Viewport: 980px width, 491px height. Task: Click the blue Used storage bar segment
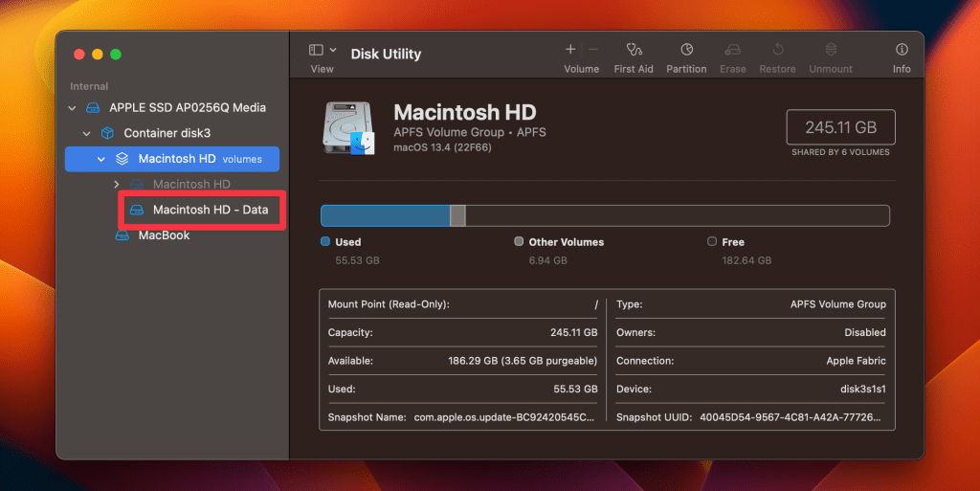[385, 215]
